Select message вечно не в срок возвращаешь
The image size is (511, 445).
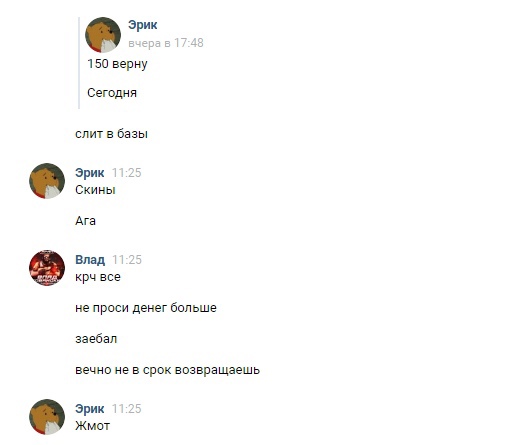167,370
